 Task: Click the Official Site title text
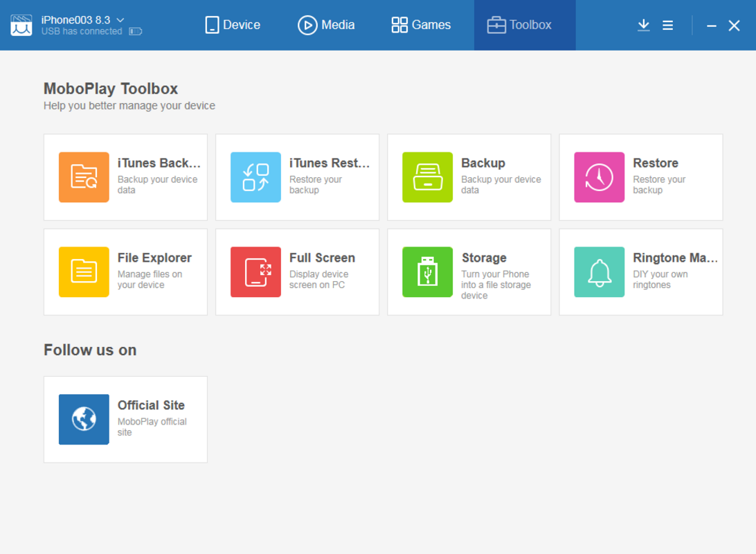tap(151, 405)
